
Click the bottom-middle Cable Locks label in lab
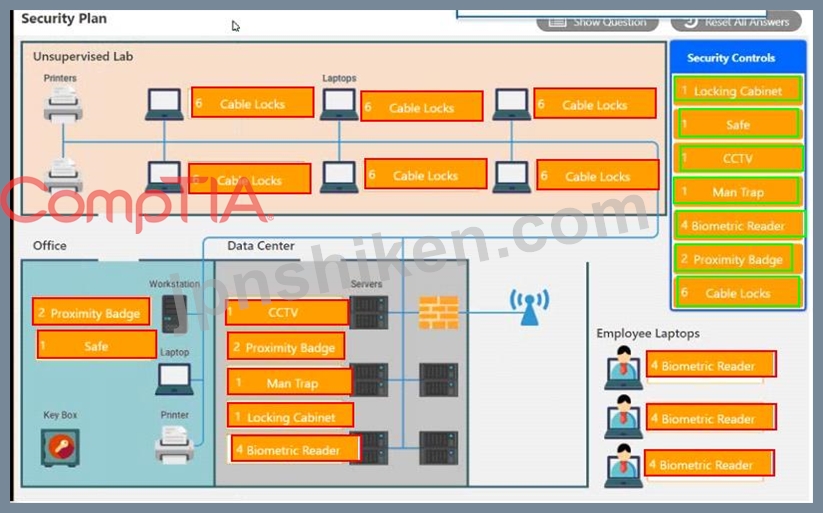426,174
